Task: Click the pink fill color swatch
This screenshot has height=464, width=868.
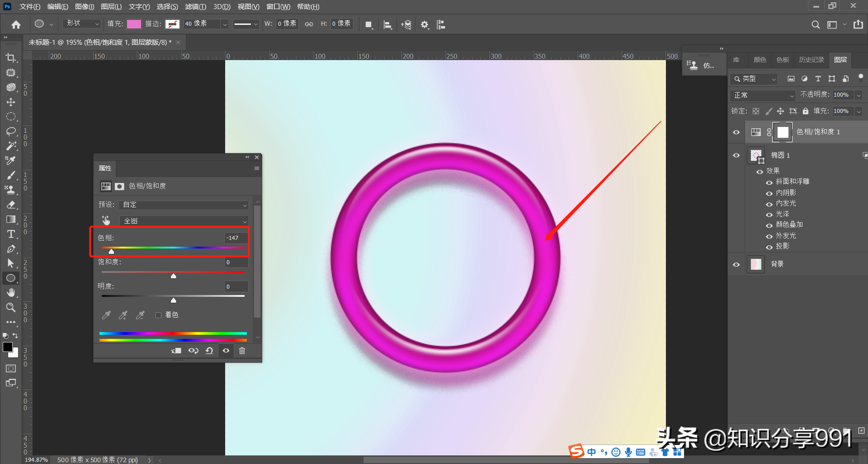Action: pyautogui.click(x=134, y=24)
